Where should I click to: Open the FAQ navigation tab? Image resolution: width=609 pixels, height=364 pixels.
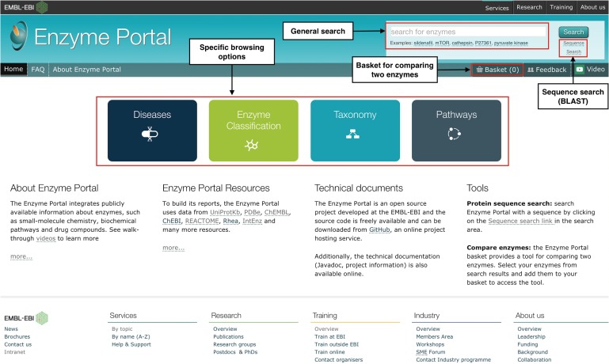[38, 70]
